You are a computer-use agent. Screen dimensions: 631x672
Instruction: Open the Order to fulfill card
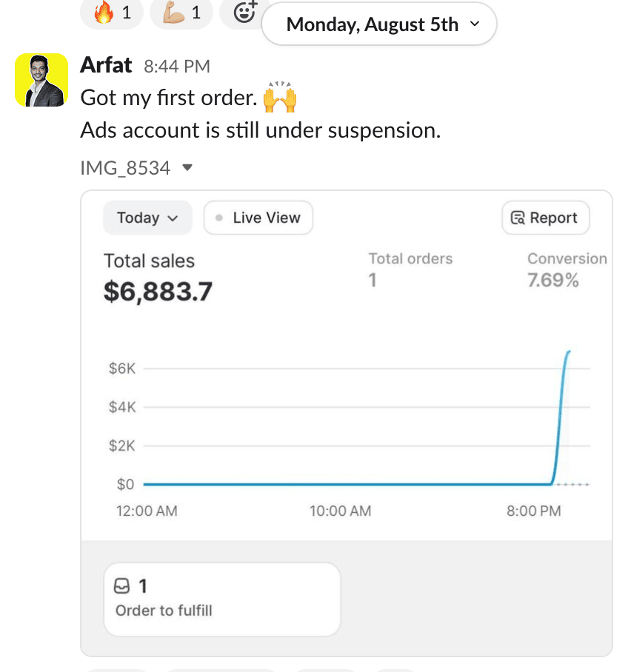221,599
